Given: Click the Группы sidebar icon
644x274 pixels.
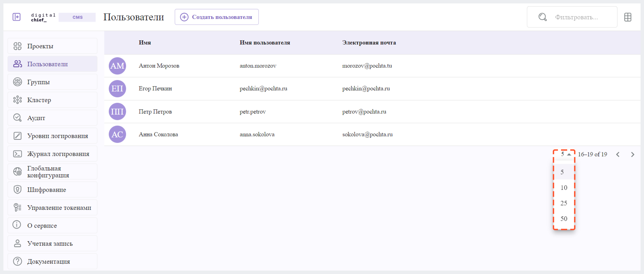Looking at the screenshot, I should (18, 82).
